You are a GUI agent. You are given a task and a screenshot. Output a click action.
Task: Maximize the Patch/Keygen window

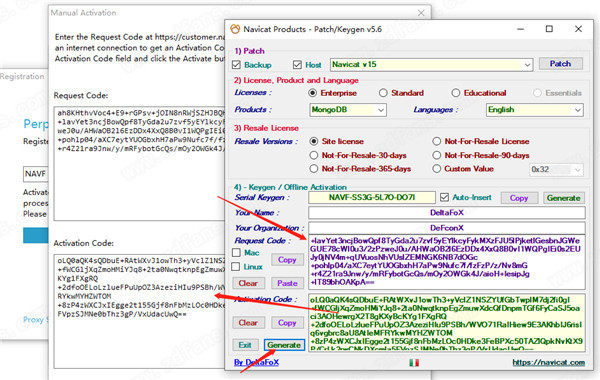[x=549, y=29]
